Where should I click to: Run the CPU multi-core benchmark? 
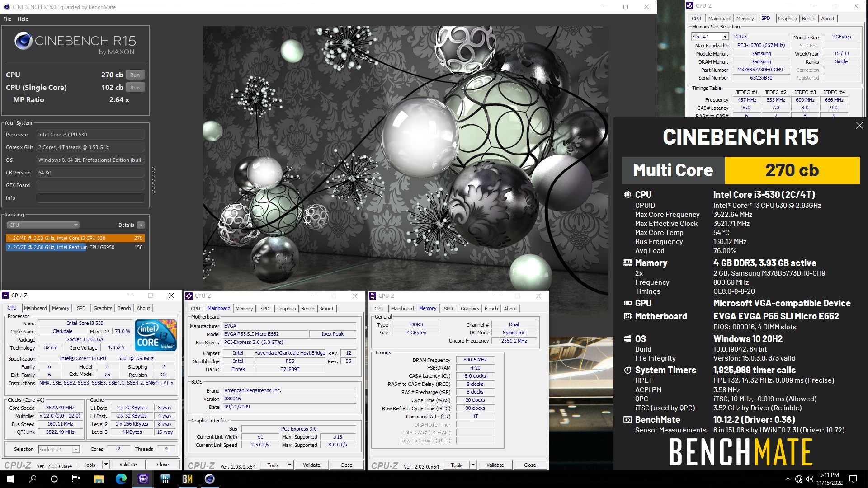[x=135, y=75]
